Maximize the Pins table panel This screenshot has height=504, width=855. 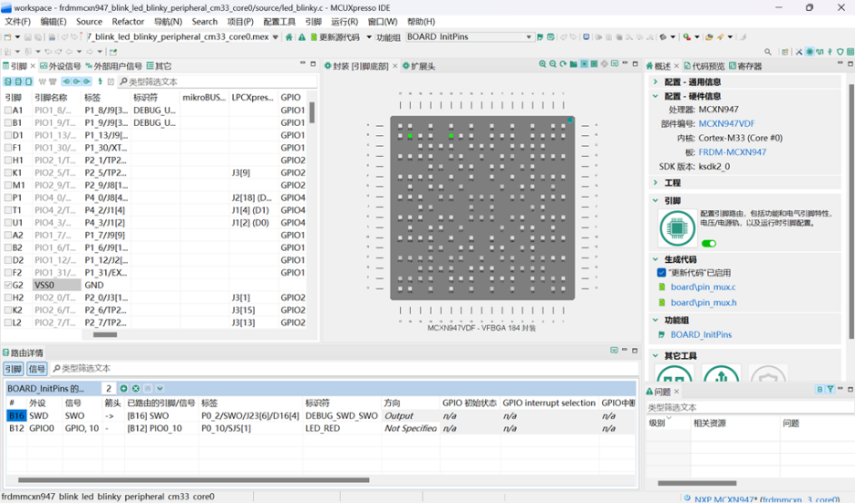[x=313, y=64]
